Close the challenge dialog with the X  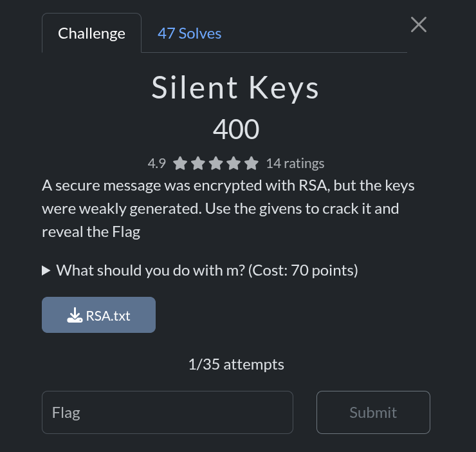pos(419,25)
